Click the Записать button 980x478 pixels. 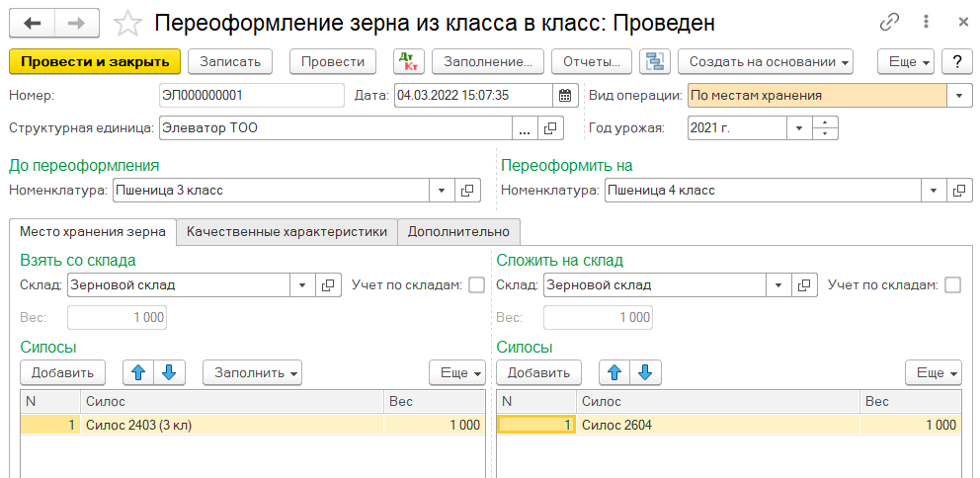(230, 61)
